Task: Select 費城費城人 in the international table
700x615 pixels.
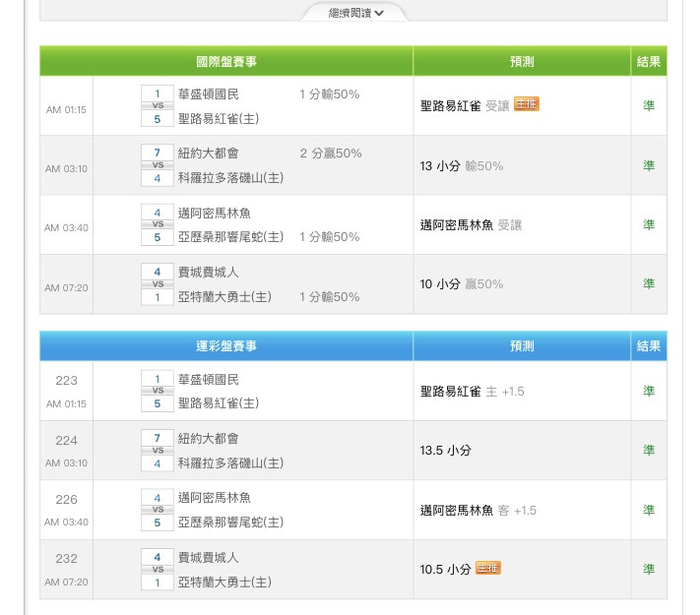Action: tap(209, 273)
